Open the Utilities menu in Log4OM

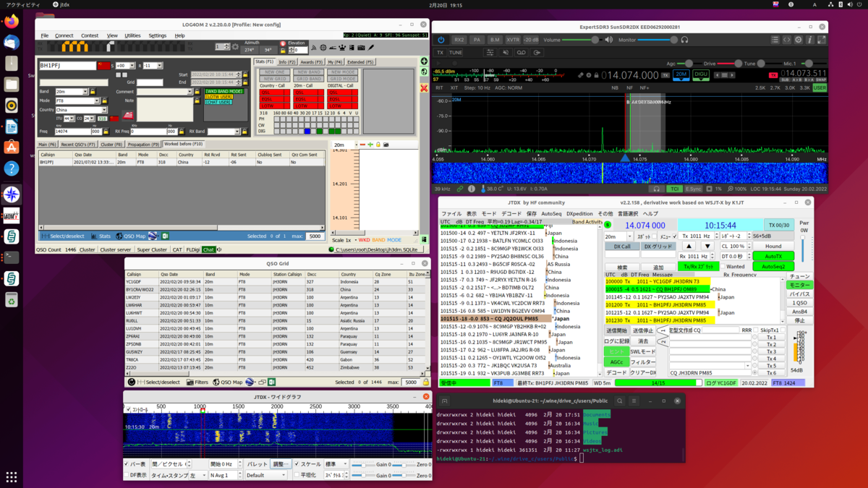tap(132, 35)
